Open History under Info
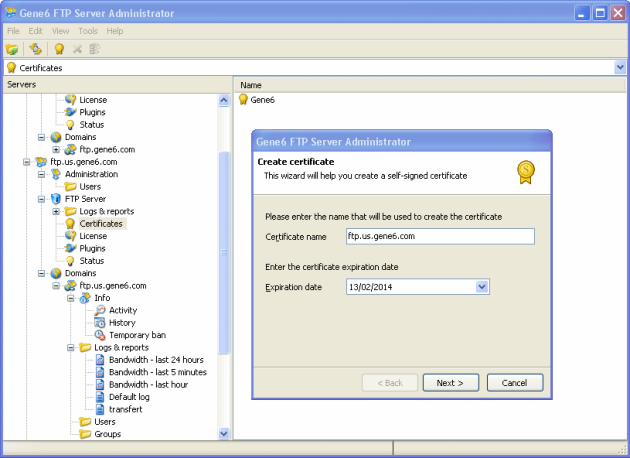This screenshot has width=630, height=458. pyautogui.click(x=122, y=323)
